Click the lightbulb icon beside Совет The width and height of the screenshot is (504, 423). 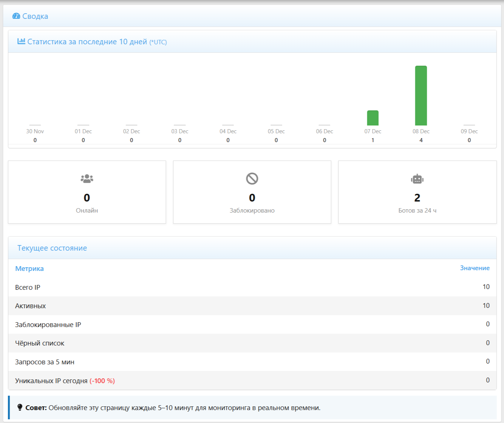click(20, 407)
